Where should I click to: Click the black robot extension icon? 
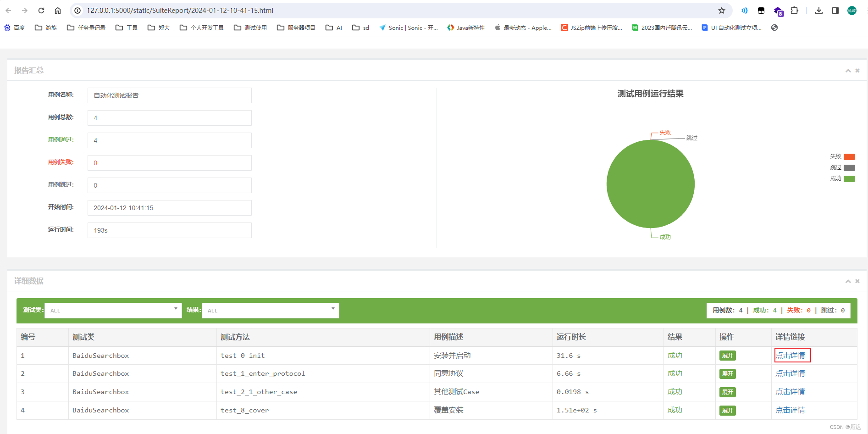tap(761, 11)
